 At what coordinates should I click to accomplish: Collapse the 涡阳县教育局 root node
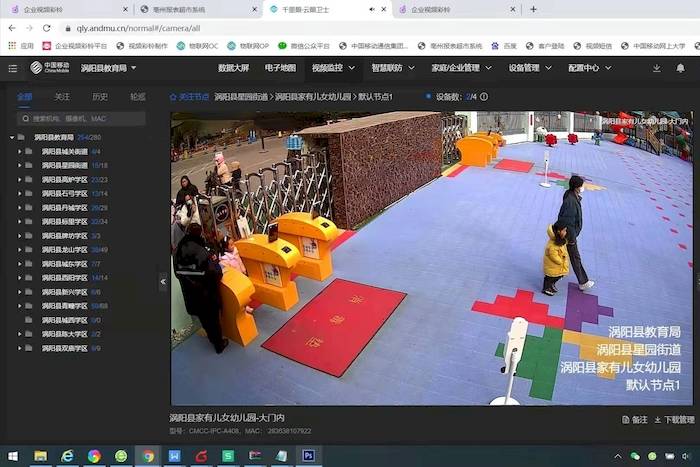coord(12,138)
